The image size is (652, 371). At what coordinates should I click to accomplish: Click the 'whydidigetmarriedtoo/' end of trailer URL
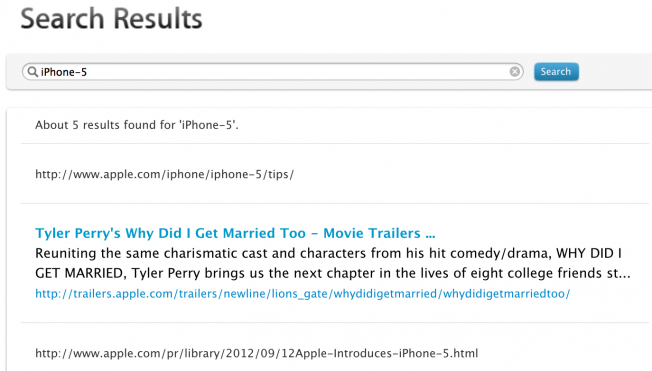tap(506, 294)
